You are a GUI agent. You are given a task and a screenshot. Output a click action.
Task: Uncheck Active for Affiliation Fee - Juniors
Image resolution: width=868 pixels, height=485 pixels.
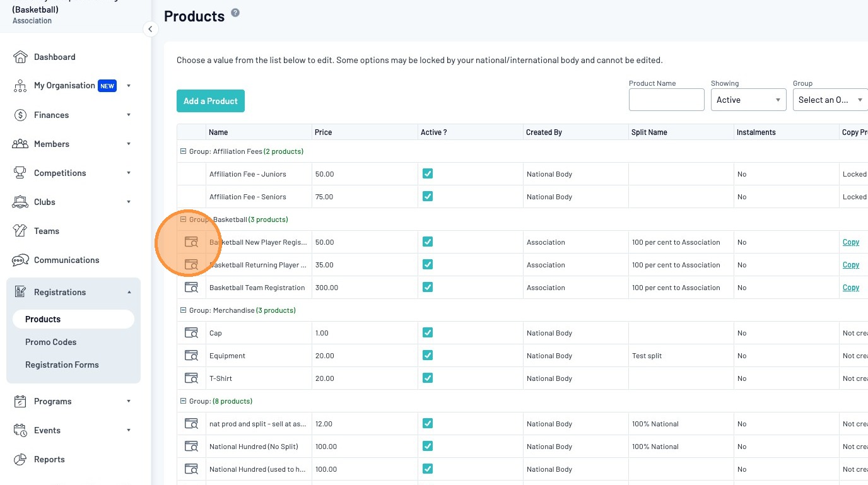(428, 174)
